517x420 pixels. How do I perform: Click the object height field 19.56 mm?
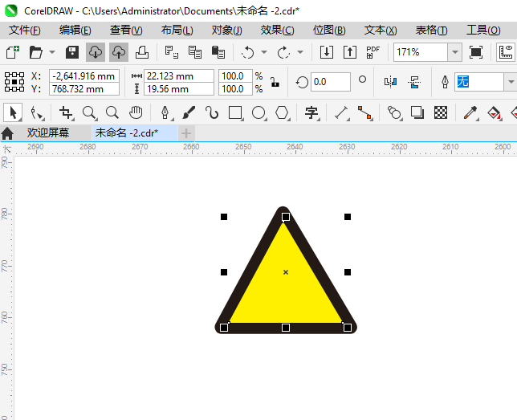(x=179, y=89)
